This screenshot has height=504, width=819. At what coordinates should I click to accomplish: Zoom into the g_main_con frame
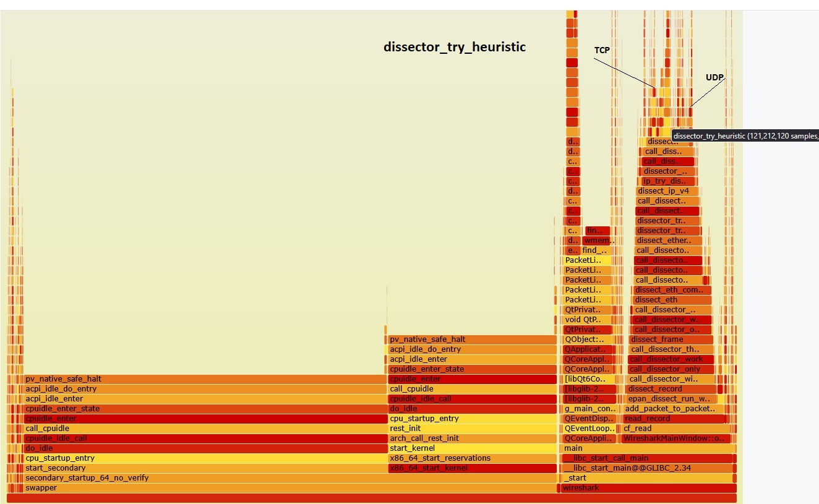pos(590,409)
